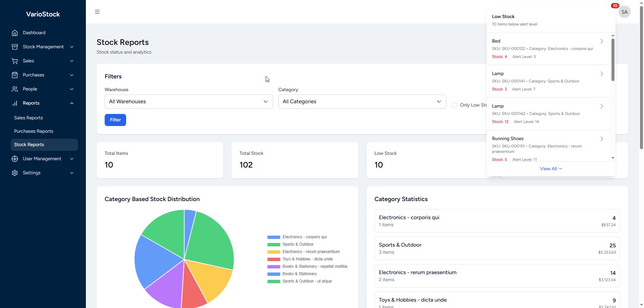Screen dimensions: 644x308
Task: Enable the Only Low Stock checkbox
Action: (454, 105)
